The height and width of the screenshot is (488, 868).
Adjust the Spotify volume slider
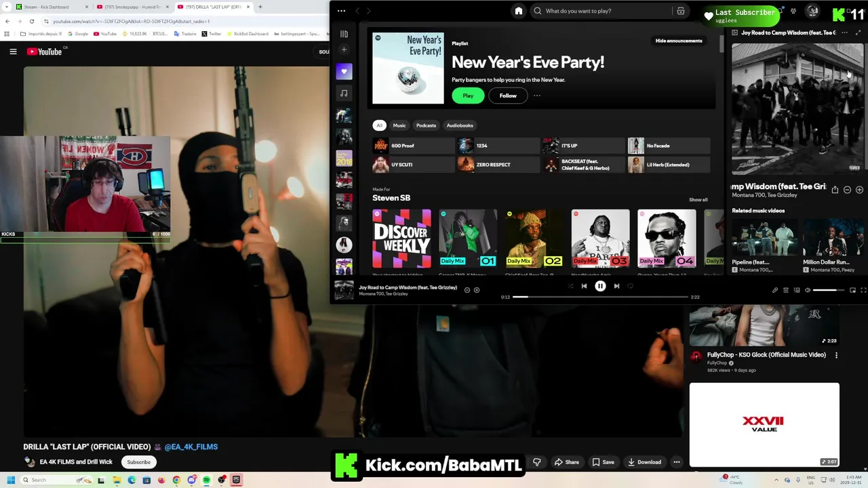[829, 290]
